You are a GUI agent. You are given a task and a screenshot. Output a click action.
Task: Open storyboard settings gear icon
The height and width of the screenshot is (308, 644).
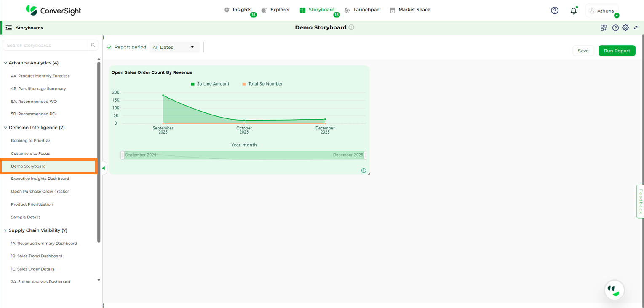[625, 28]
